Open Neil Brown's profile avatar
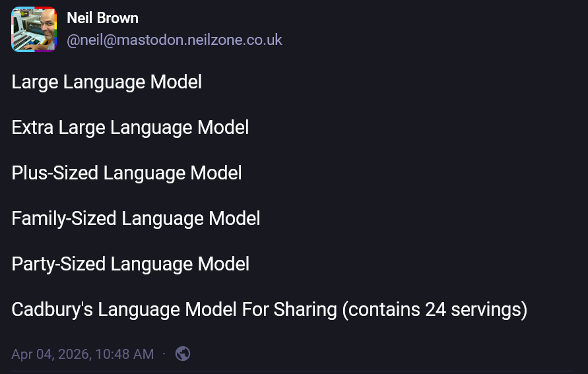This screenshot has width=588, height=374. (x=34, y=29)
